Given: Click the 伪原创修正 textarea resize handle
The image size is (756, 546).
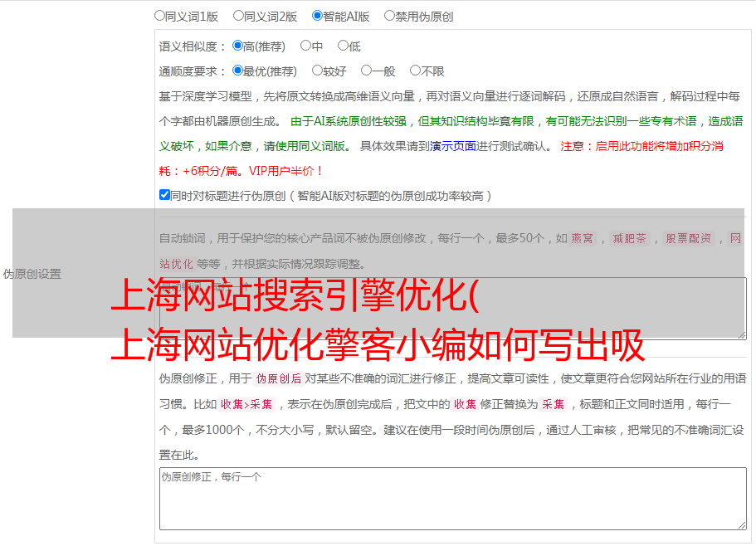Looking at the screenshot, I should pyautogui.click(x=742, y=525).
